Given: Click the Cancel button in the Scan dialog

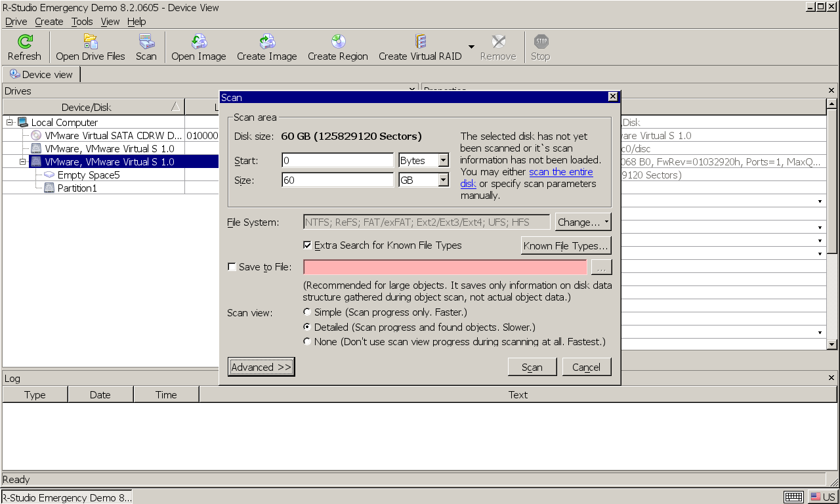Looking at the screenshot, I should click(x=587, y=367).
